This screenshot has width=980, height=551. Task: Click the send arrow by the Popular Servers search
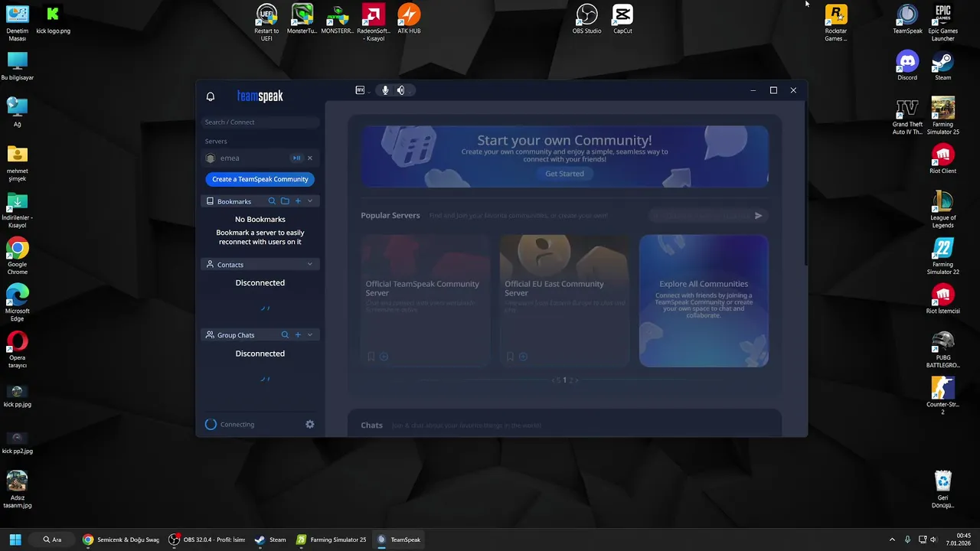click(759, 216)
